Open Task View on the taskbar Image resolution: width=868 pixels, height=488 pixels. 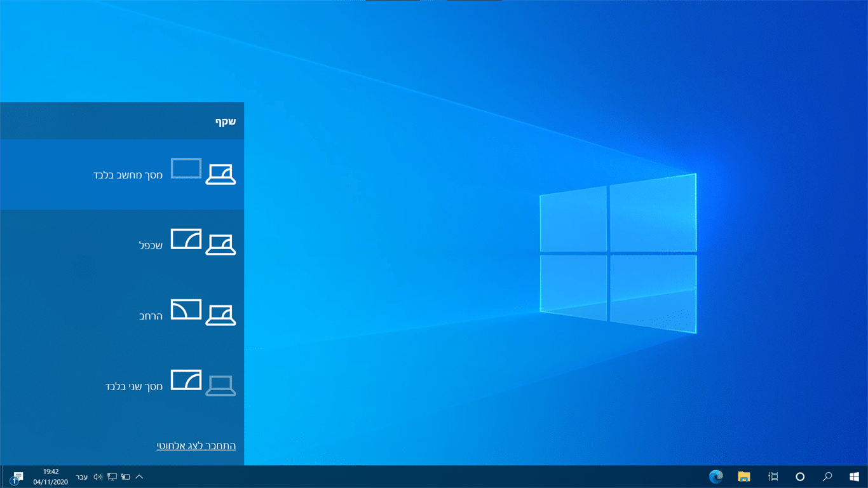(x=773, y=477)
